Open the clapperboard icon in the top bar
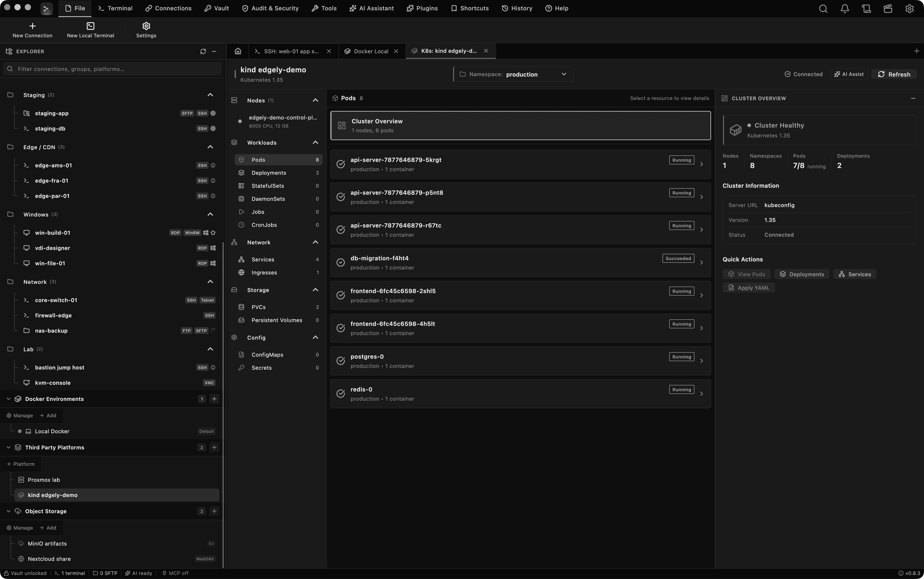Image resolution: width=924 pixels, height=579 pixels. point(888,9)
